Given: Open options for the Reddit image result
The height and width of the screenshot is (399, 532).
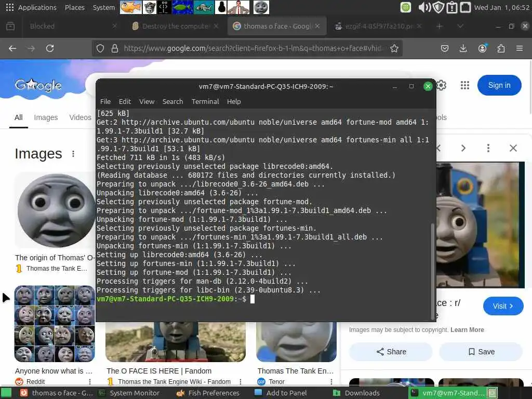Looking at the screenshot, I should 90,382.
